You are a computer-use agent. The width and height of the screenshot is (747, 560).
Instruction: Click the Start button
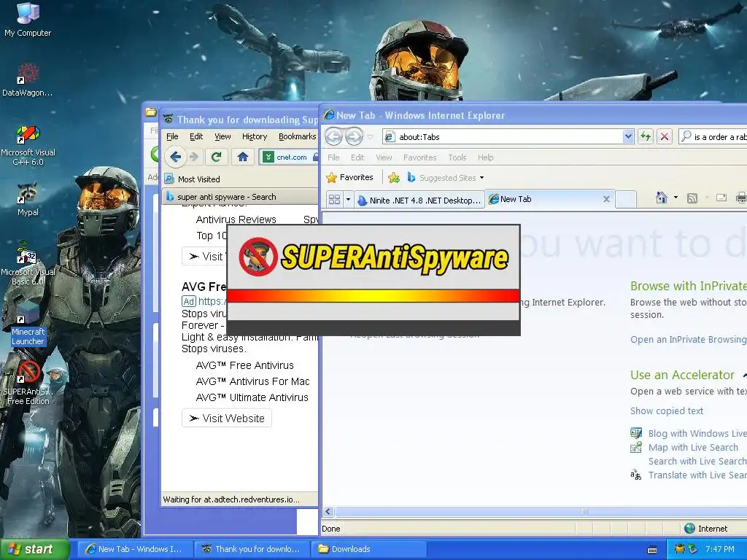pyautogui.click(x=34, y=549)
